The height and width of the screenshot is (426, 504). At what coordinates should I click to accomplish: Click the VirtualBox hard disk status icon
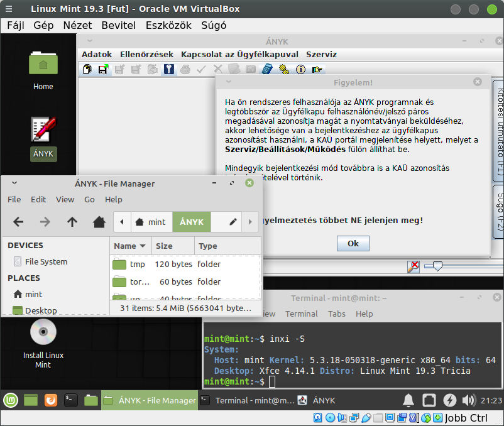point(317,418)
